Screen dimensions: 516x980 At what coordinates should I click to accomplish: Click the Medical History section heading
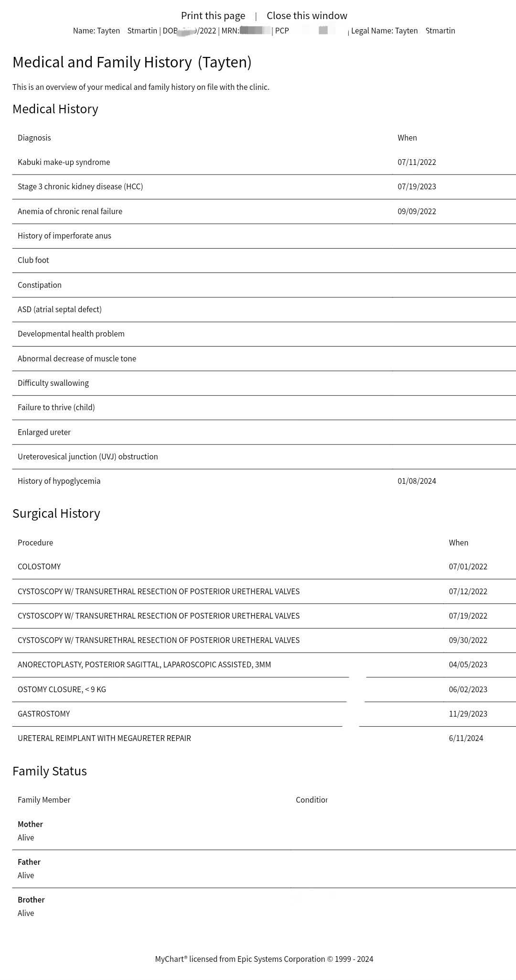[55, 109]
